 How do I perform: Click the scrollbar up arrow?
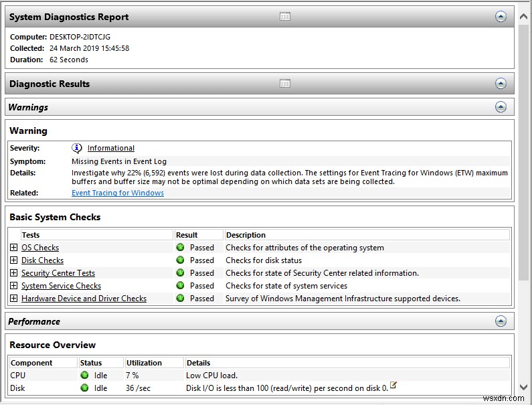(523, 16)
